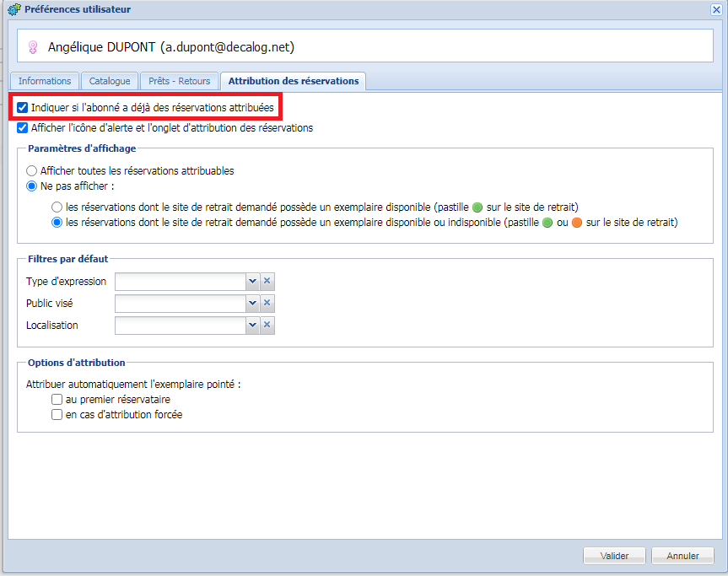Image resolution: width=728 pixels, height=576 pixels.
Task: Select the 'Ne pas afficher' radio button
Action: tap(32, 186)
